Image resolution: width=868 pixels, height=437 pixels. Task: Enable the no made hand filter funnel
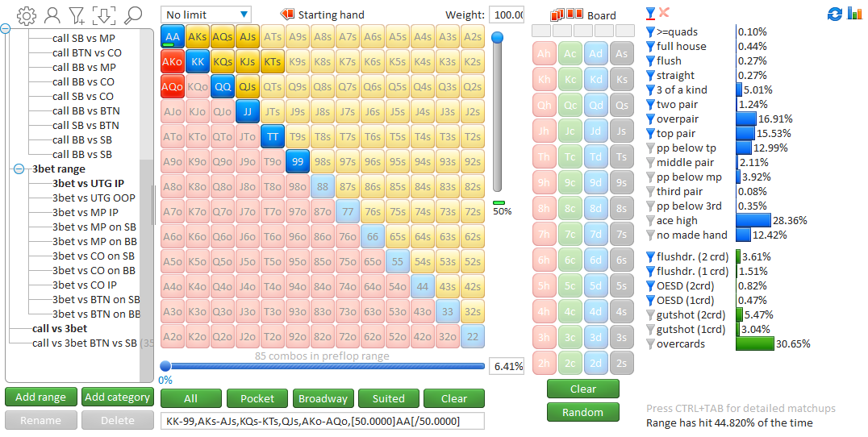point(651,235)
